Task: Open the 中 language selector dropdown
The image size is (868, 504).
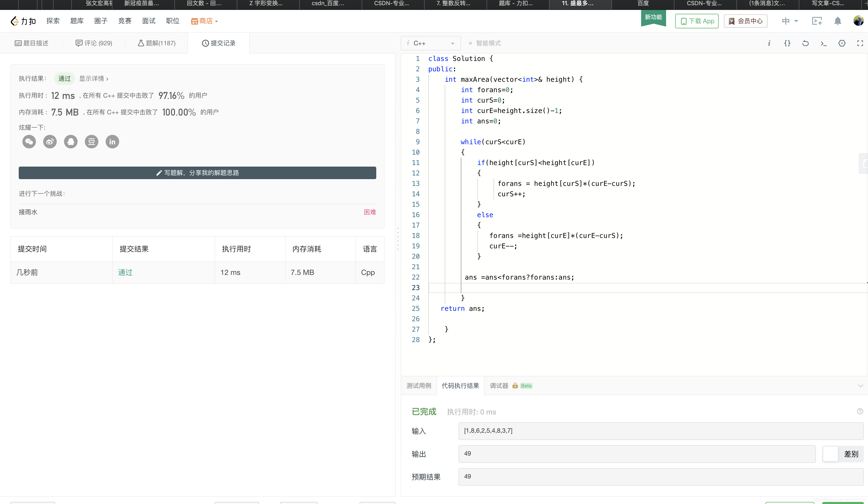Action: point(789,21)
